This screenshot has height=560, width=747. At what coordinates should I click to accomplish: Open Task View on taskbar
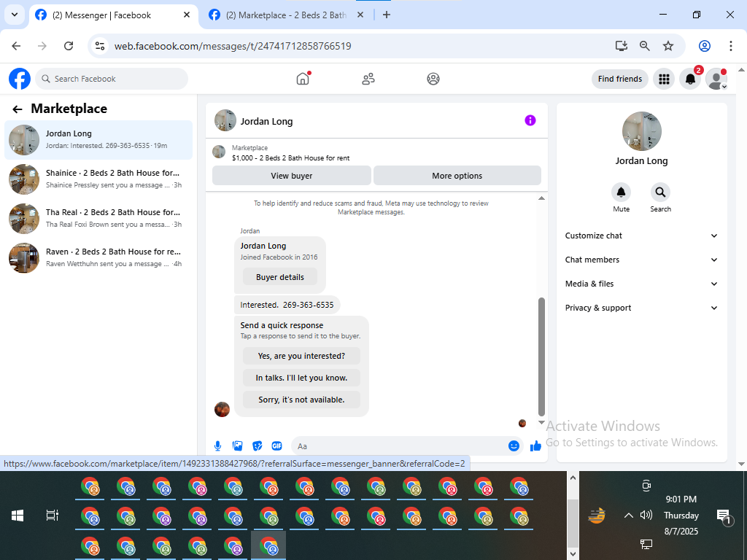click(52, 516)
